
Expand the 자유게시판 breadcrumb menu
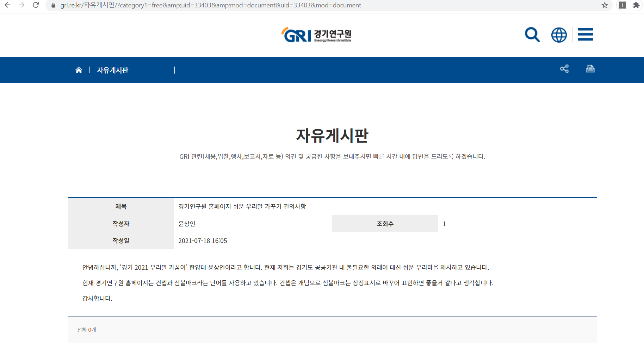point(112,70)
